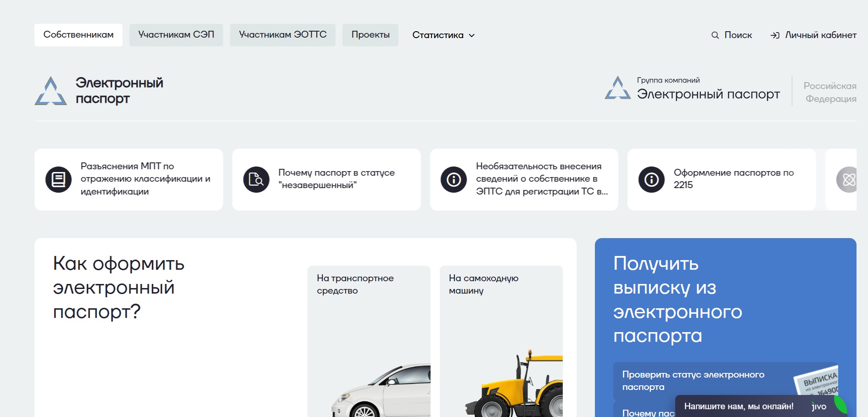Open Личный кабинет link
The width and height of the screenshot is (868, 417).
(813, 35)
